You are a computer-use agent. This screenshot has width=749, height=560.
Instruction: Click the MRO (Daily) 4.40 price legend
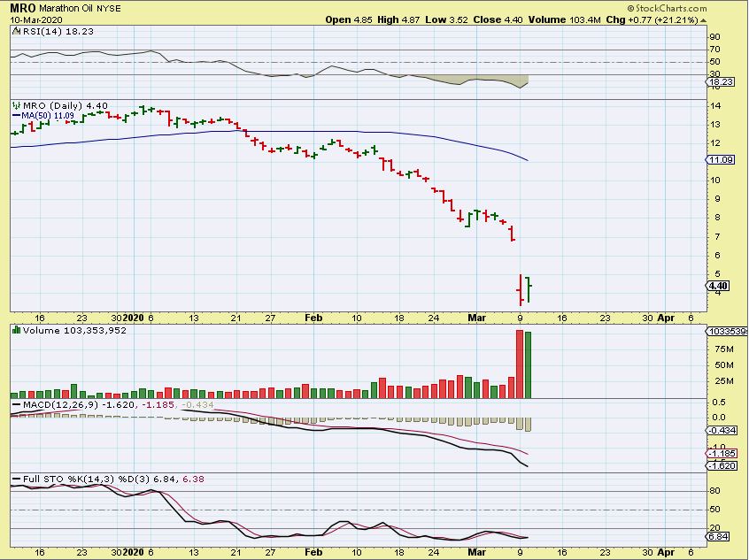pos(66,105)
